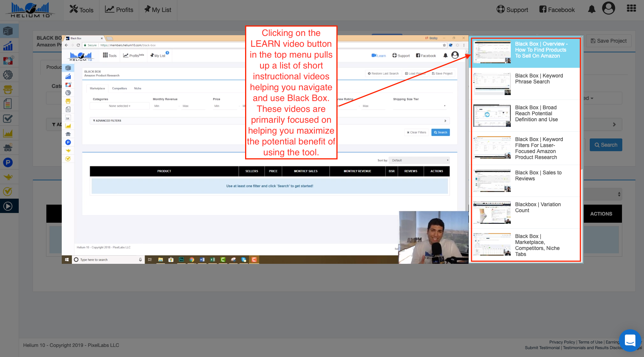
Task: Open notifications bell icon
Action: [x=592, y=9]
